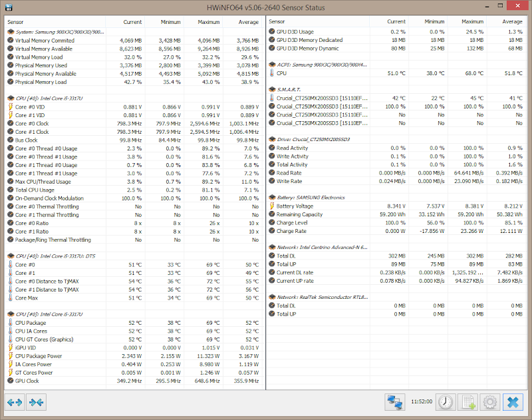Viewport: 532px width, 420px height.
Task: Click the chip icon beside S.M.A.R.T. header
Action: 271,89
